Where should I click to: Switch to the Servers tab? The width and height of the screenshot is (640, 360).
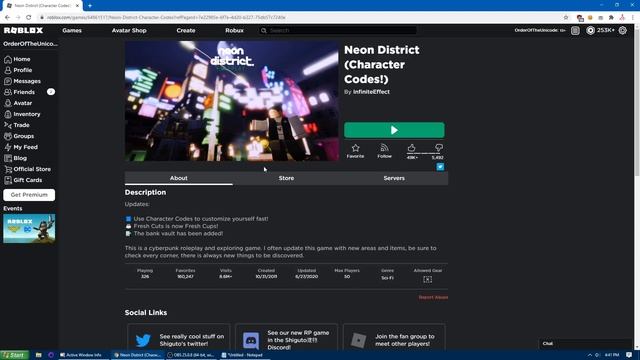click(394, 178)
